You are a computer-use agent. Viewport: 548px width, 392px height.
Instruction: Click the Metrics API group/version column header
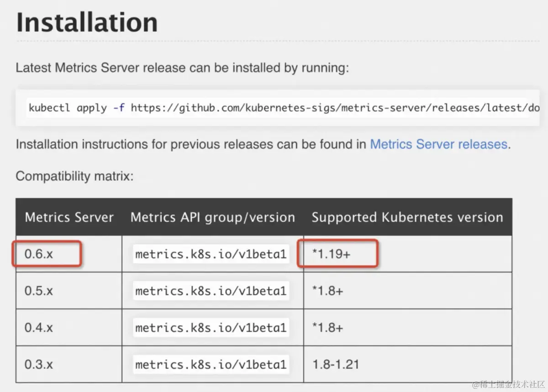[213, 217]
